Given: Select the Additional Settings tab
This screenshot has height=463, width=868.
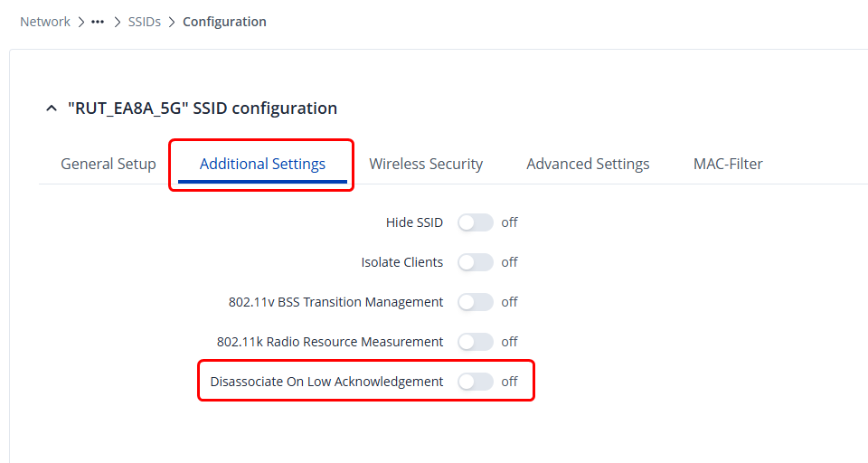Looking at the screenshot, I should point(262,164).
